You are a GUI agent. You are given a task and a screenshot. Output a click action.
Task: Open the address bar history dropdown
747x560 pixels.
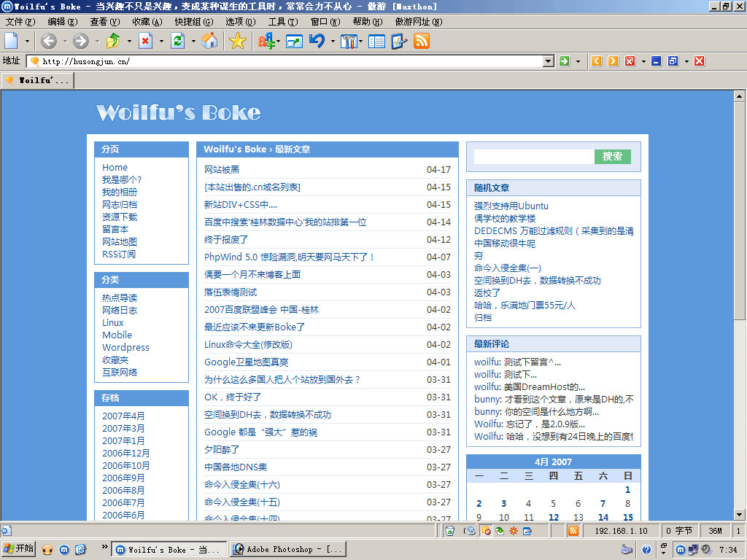click(549, 61)
